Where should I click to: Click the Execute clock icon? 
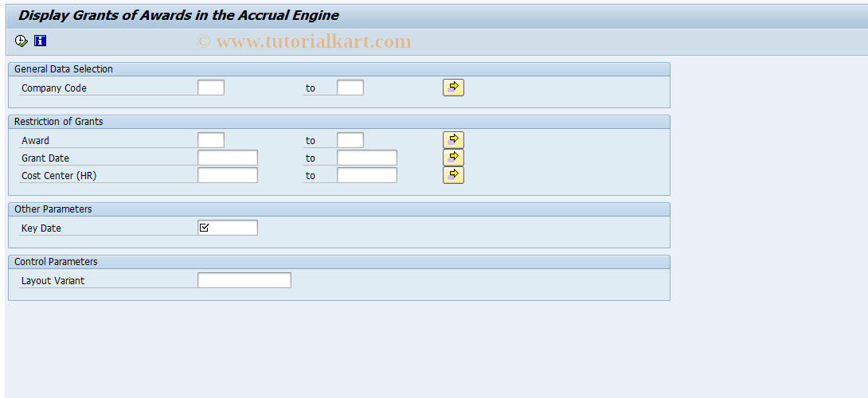[21, 41]
